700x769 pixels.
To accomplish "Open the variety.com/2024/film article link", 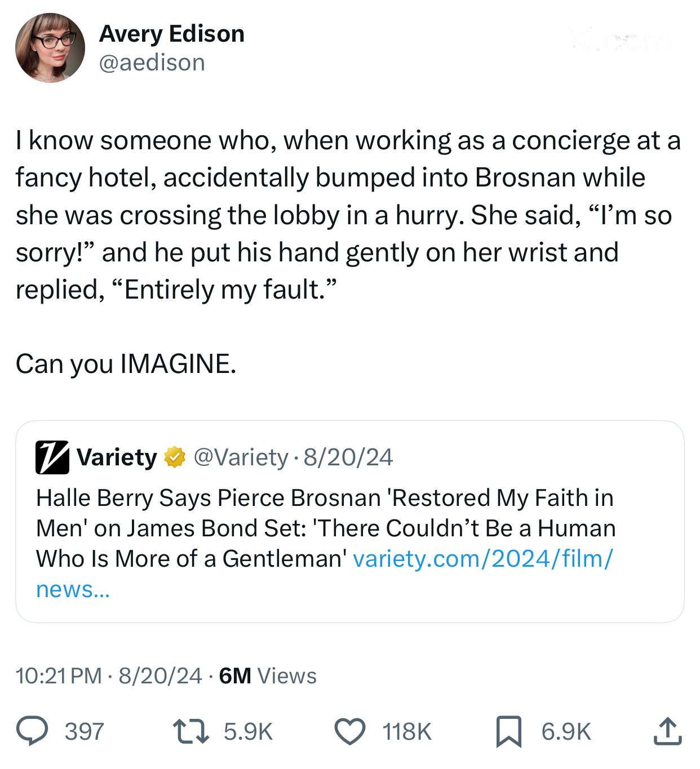I will coord(482,559).
